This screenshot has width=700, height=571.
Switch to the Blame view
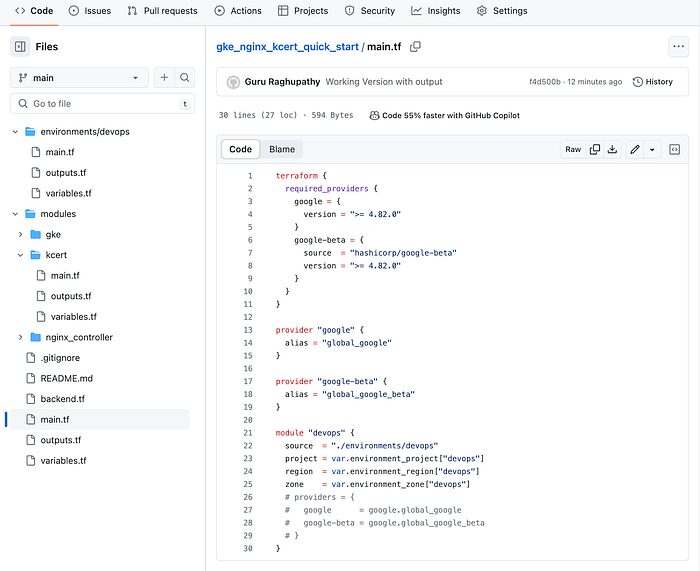pyautogui.click(x=282, y=149)
